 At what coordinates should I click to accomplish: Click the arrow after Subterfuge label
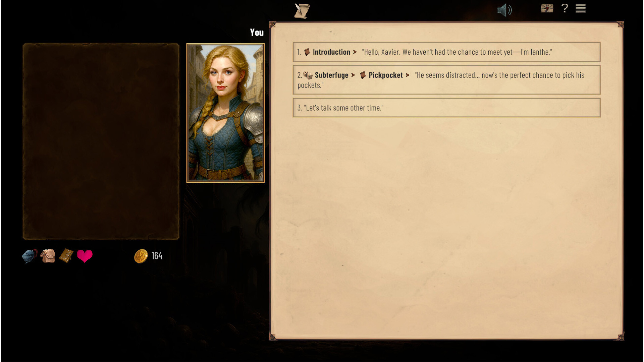tap(353, 75)
